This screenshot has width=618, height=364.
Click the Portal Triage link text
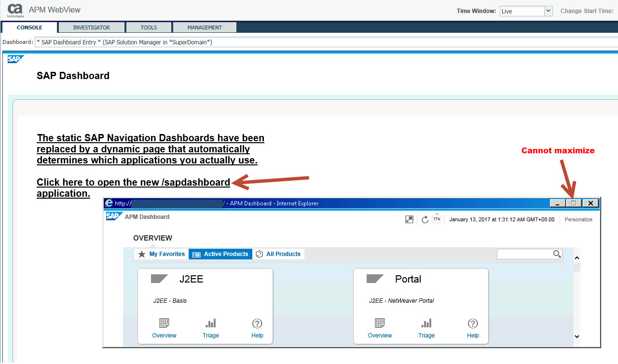coord(426,336)
